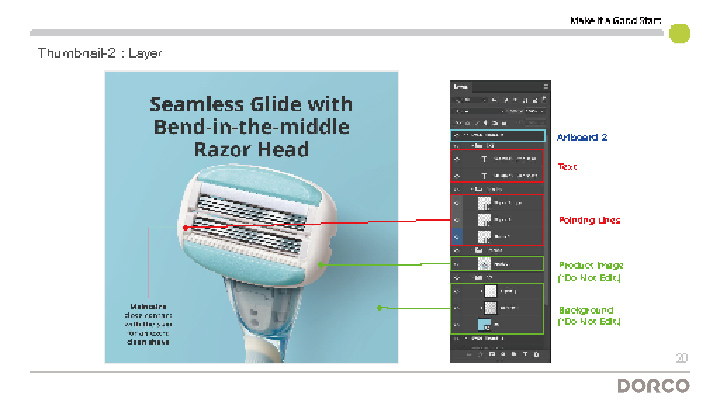Collapse the text group folder arrow
This screenshot has height=405, width=720.
473,146
